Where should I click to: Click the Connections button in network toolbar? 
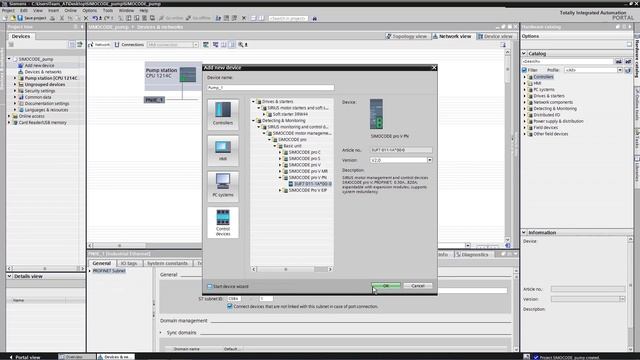(x=129, y=44)
